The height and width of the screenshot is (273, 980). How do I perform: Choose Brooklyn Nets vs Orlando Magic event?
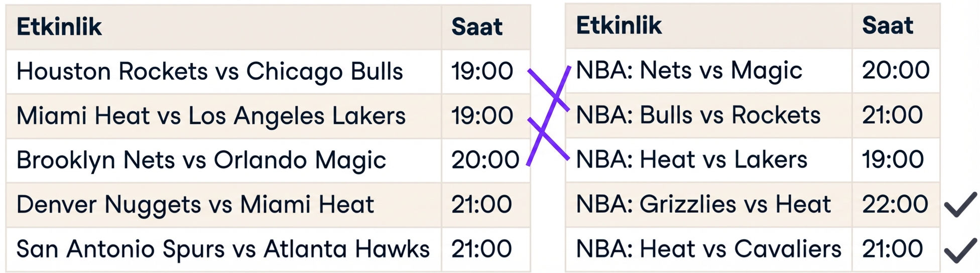click(x=201, y=160)
